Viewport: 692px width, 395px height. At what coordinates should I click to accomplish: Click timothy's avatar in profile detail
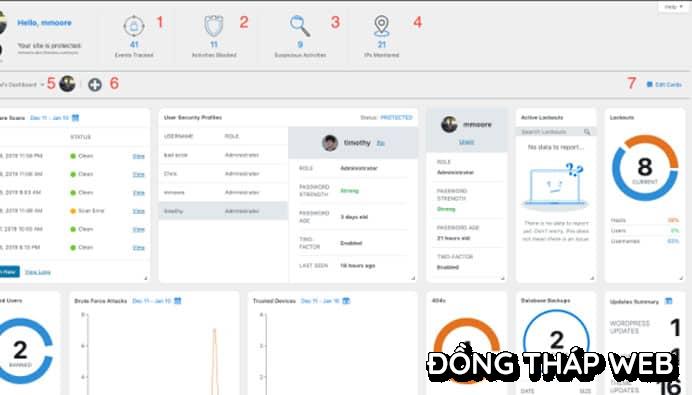pyautogui.click(x=330, y=143)
